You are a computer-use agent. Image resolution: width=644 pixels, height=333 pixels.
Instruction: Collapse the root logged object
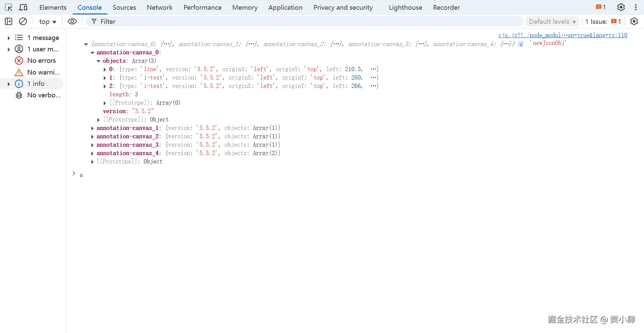86,44
